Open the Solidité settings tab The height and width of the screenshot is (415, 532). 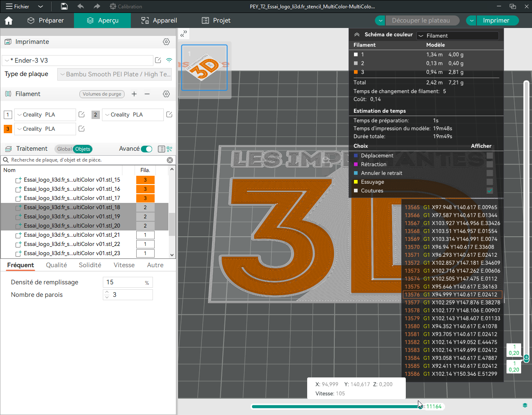pos(90,265)
